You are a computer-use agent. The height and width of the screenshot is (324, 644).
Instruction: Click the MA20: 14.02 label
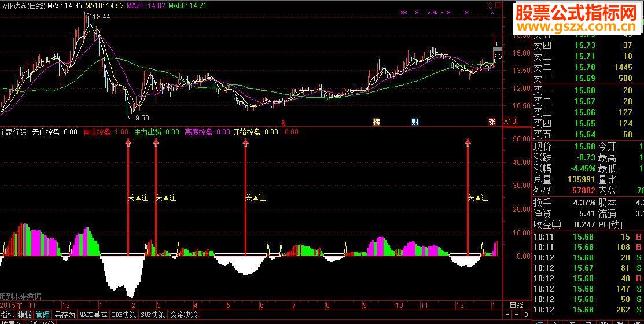[146, 6]
